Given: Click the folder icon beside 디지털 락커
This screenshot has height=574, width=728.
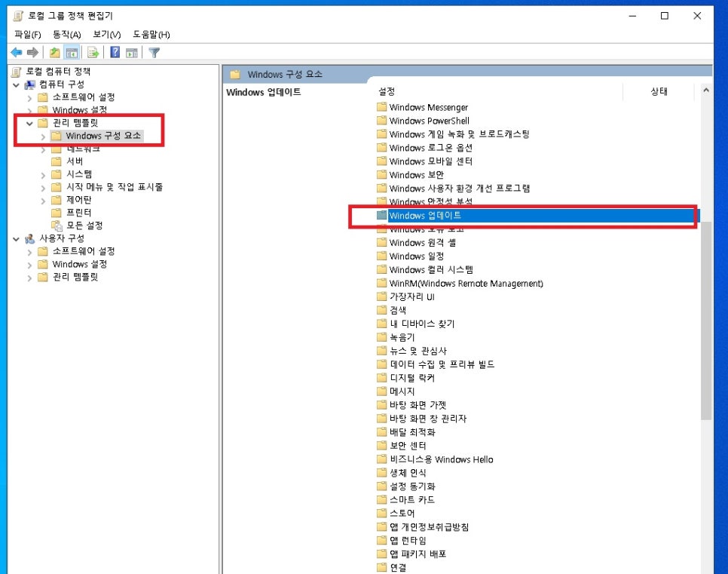Looking at the screenshot, I should pyautogui.click(x=381, y=378).
